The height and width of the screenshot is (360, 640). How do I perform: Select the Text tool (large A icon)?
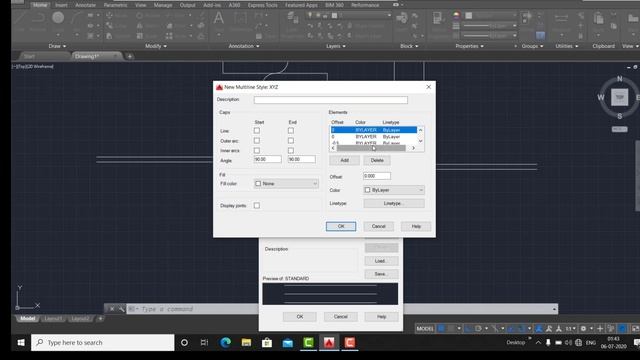[x=219, y=18]
